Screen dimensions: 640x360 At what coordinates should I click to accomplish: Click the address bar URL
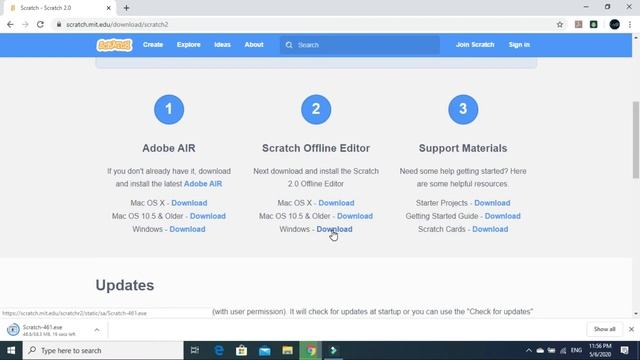pyautogui.click(x=117, y=24)
